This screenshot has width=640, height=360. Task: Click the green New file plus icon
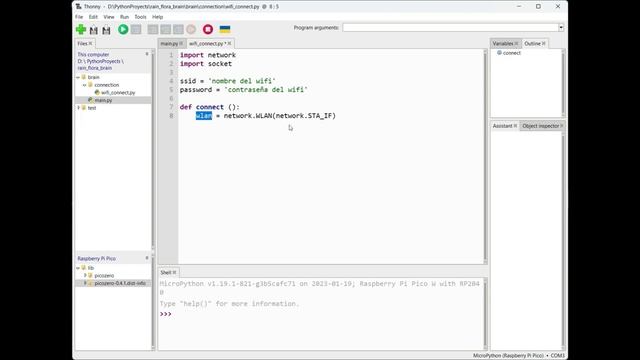point(81,29)
